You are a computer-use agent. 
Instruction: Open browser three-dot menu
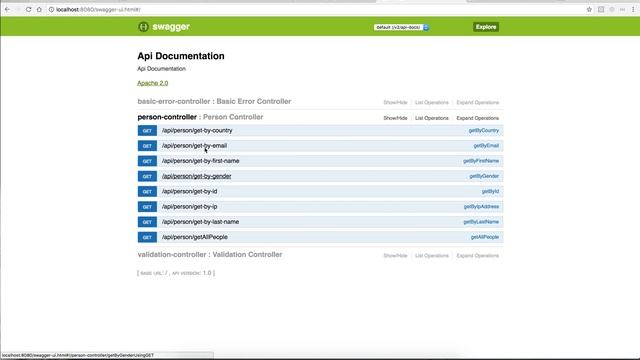coord(633,9)
